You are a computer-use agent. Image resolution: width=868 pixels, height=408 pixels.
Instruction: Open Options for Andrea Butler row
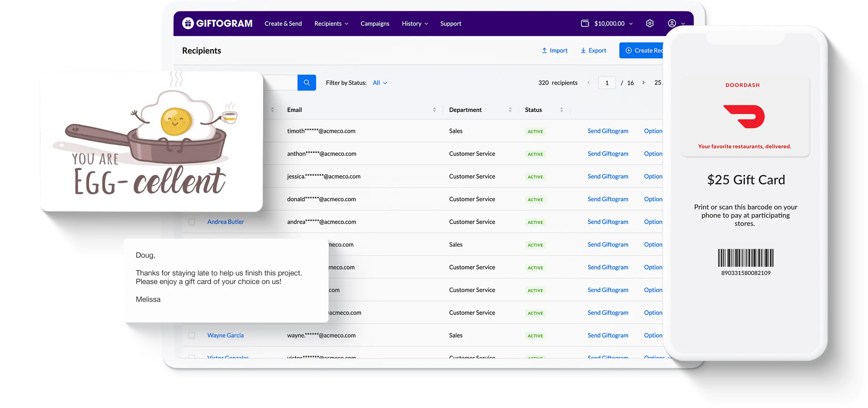click(x=653, y=222)
